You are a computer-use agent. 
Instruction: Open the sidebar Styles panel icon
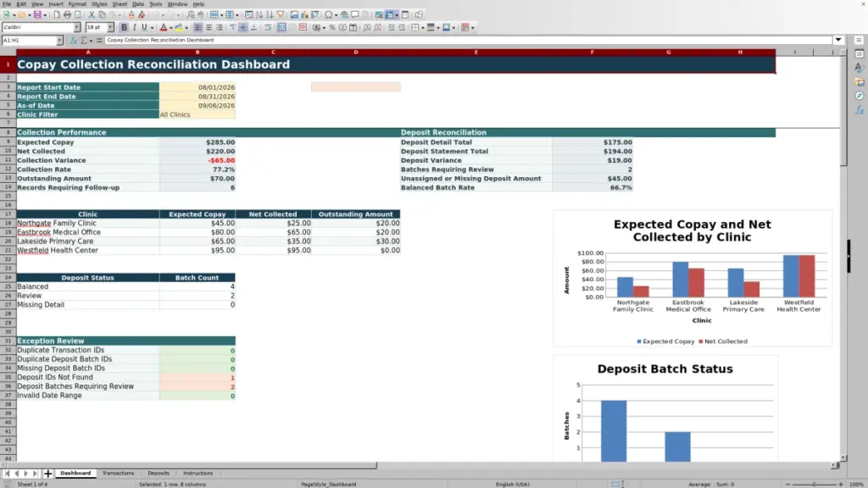[860, 68]
